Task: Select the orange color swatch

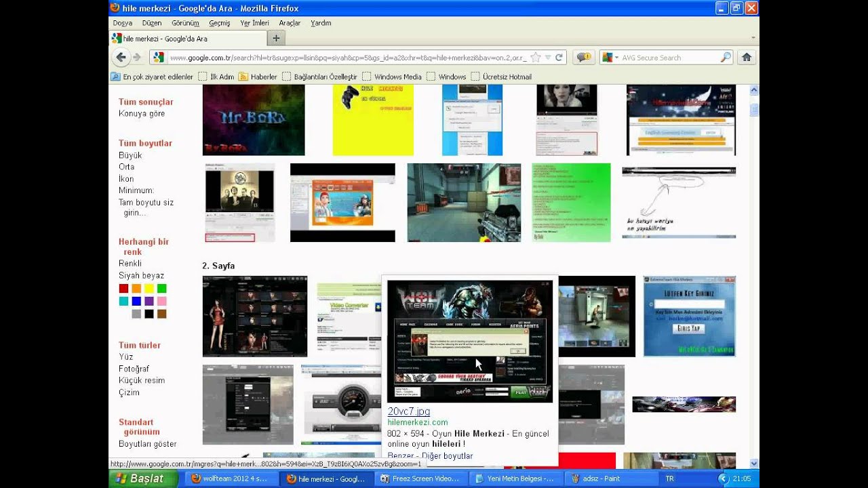Action: (136, 289)
